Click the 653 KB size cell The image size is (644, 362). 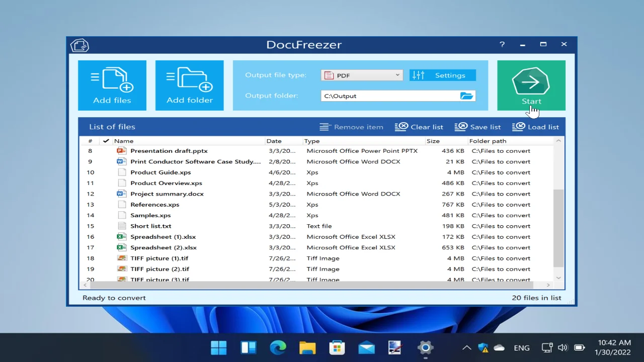pyautogui.click(x=453, y=247)
